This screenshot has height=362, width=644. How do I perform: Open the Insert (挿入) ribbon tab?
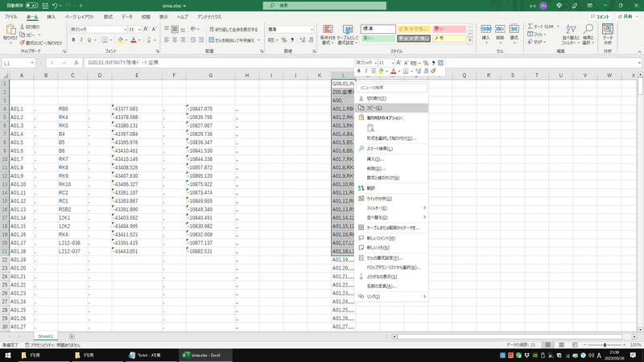51,17
